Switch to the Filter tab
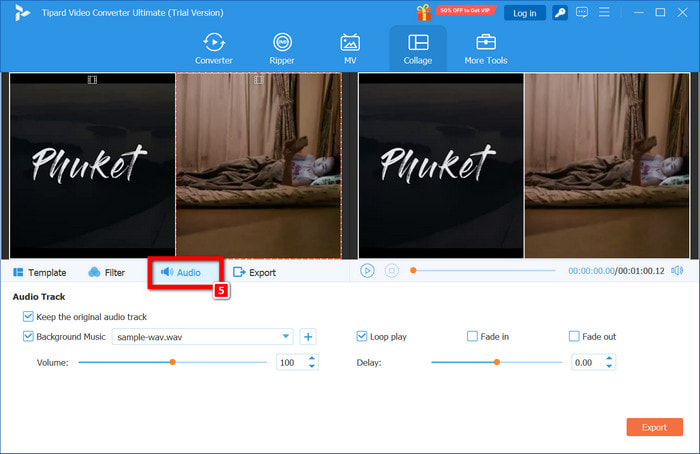Image resolution: width=700 pixels, height=454 pixels. (x=106, y=272)
